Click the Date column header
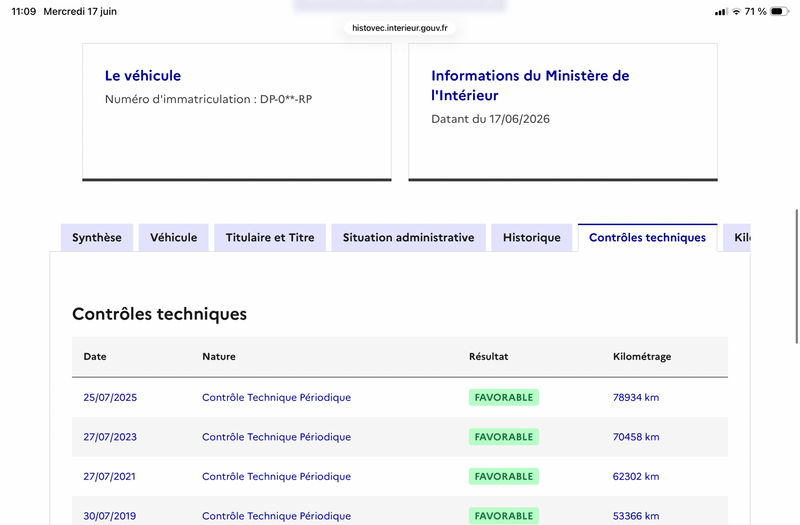This screenshot has width=800, height=525. pos(95,357)
